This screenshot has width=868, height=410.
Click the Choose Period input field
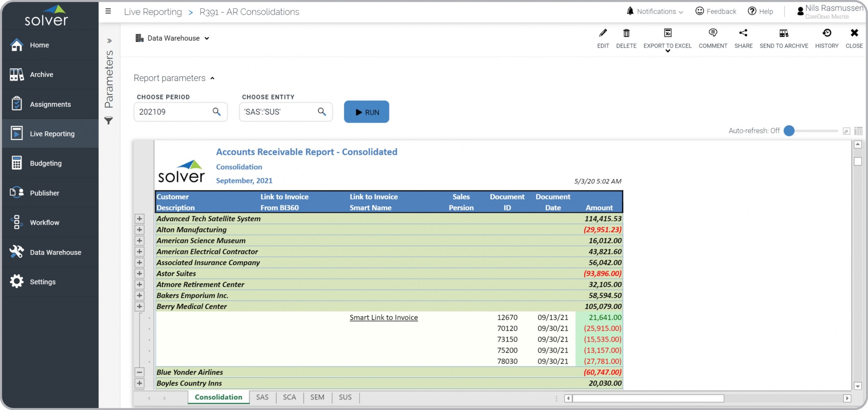pyautogui.click(x=173, y=112)
